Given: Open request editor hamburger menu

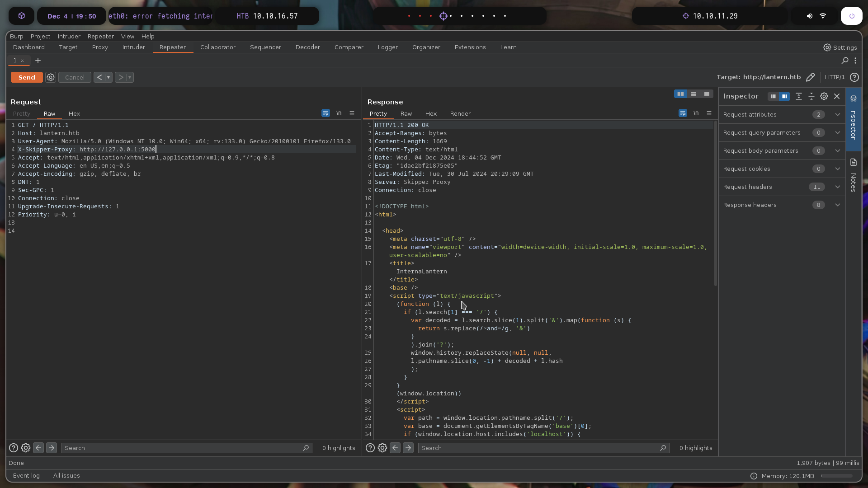Looking at the screenshot, I should point(352,113).
